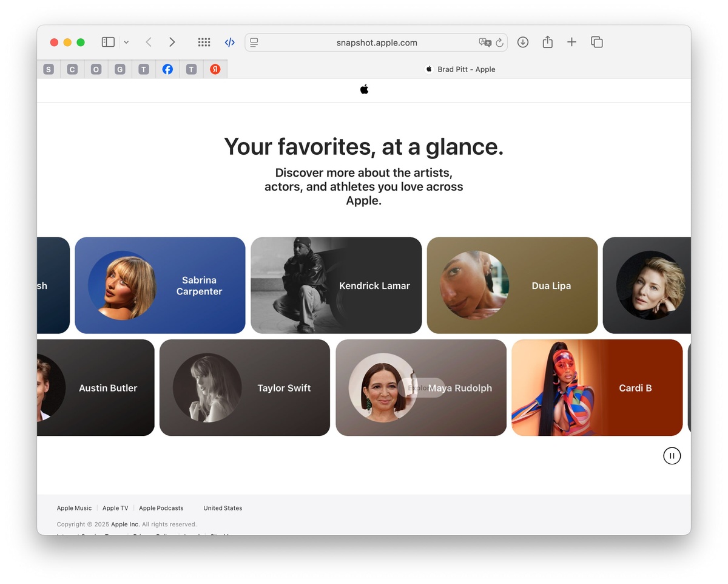Open the pinned Facebook tab
Viewport: 728px width, 584px height.
tap(167, 69)
